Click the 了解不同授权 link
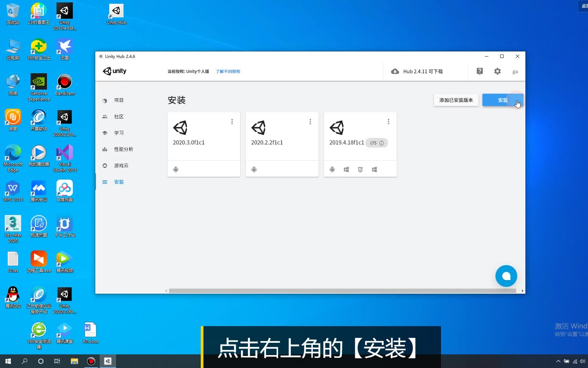This screenshot has height=368, width=588. 228,71
